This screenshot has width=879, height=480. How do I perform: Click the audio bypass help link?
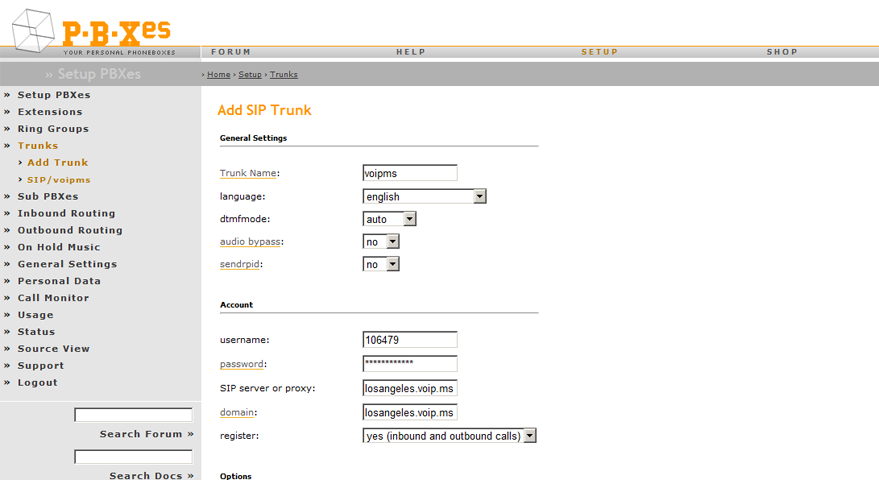(250, 241)
